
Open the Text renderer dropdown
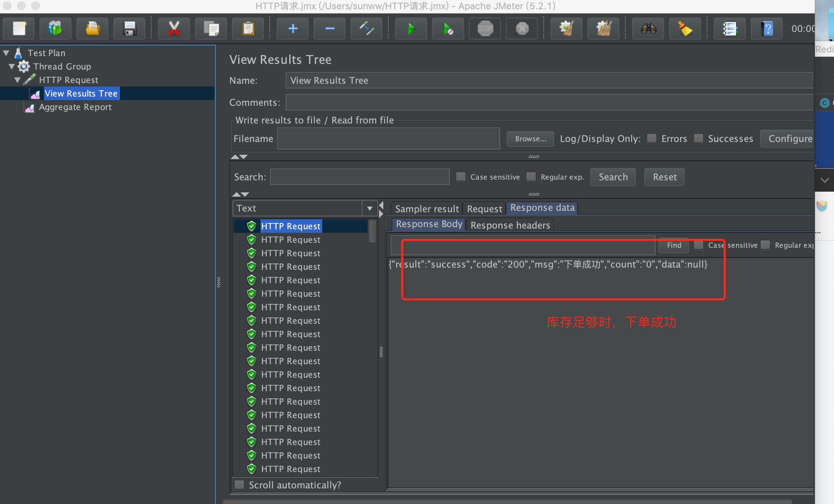point(369,208)
